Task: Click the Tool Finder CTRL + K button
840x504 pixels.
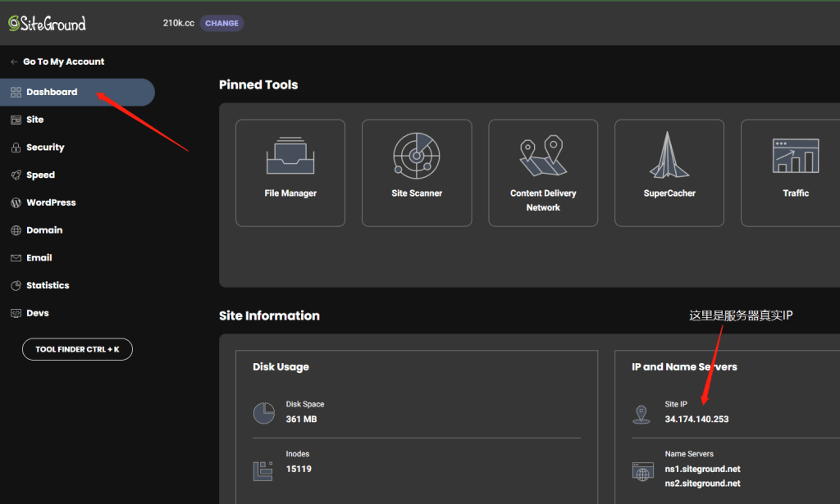Action: click(77, 349)
